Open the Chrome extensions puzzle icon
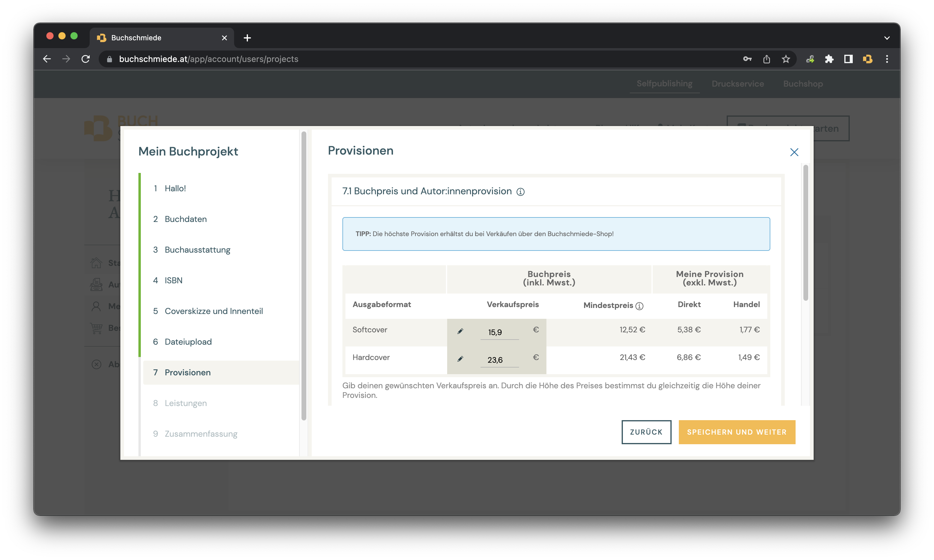The image size is (934, 560). point(829,59)
